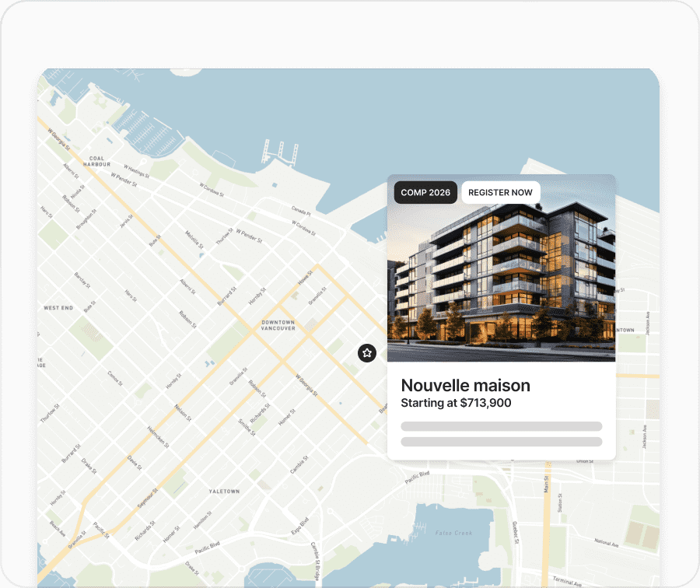Open the condo building photo
This screenshot has width=700, height=588.
(502, 268)
